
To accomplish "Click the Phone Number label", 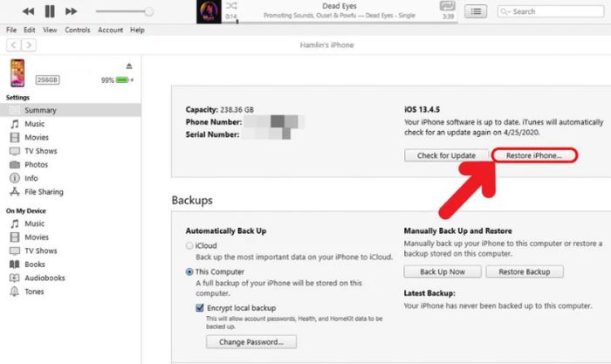I will [214, 122].
